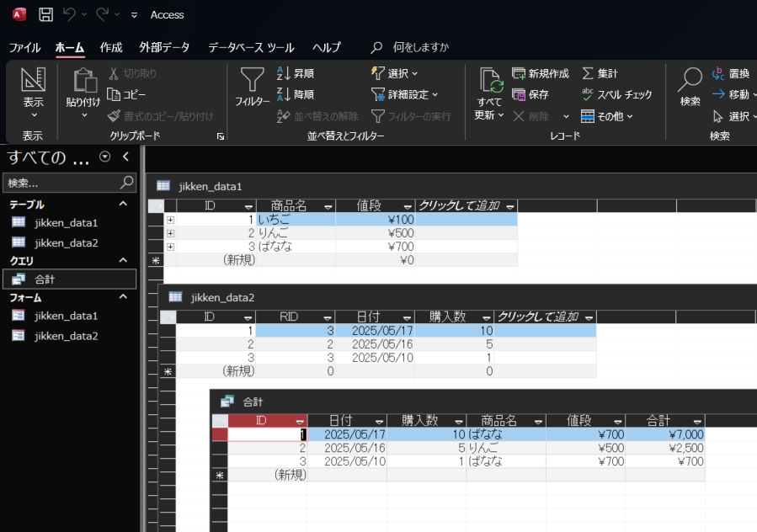Image resolution: width=757 pixels, height=532 pixels.
Task: Open 値段 column dropdown in jikken_data1
Action: click(x=408, y=206)
